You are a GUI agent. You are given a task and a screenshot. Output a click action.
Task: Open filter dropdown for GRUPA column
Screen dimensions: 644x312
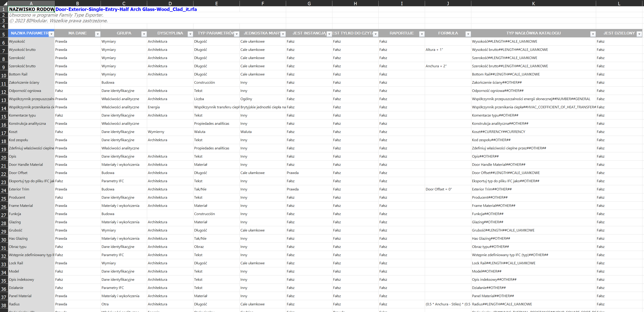tap(144, 34)
